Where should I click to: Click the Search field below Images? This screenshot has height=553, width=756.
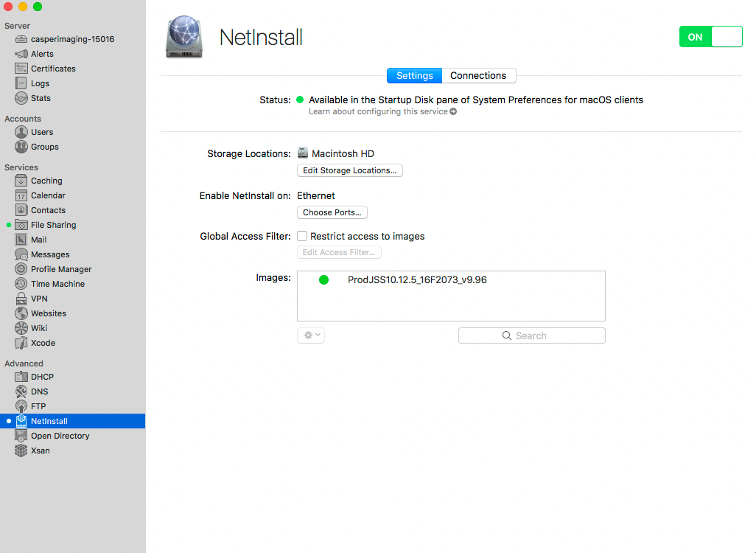coord(532,335)
